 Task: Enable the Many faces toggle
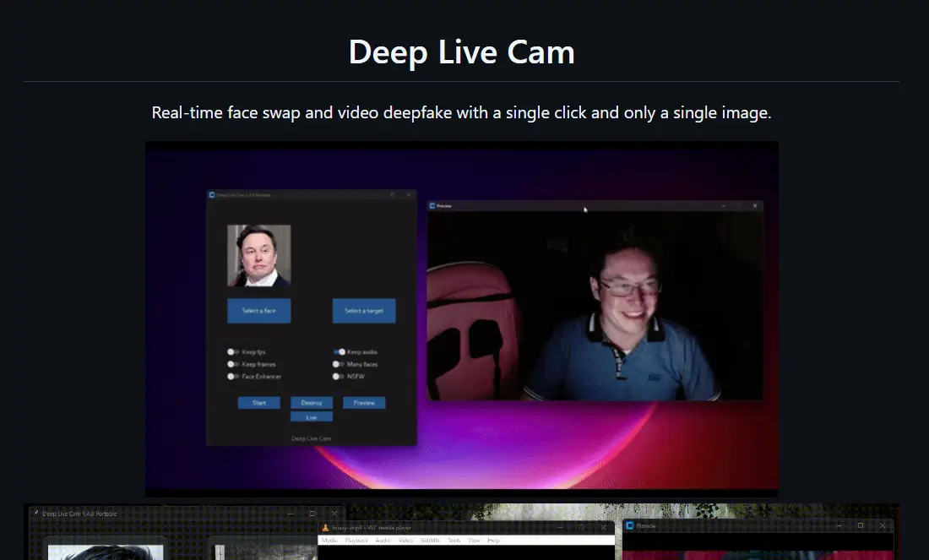coord(338,364)
